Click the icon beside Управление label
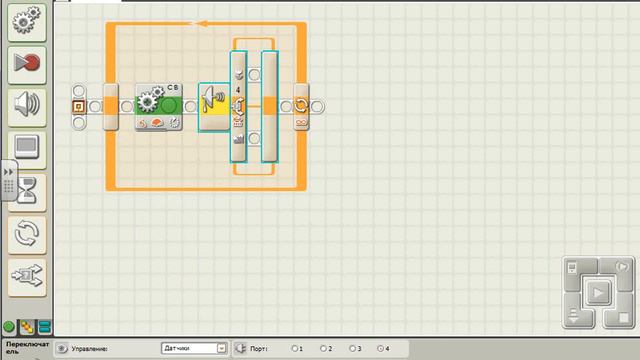 [x=62, y=349]
